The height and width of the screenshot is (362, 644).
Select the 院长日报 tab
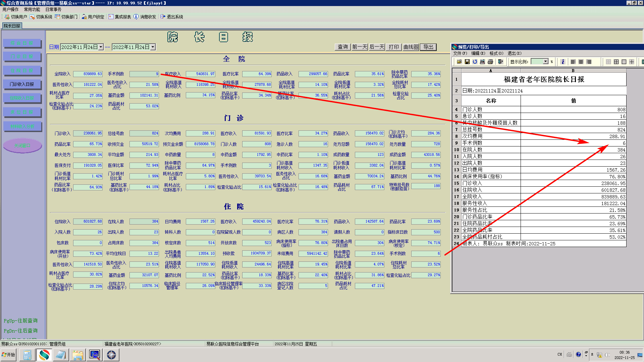point(12,26)
